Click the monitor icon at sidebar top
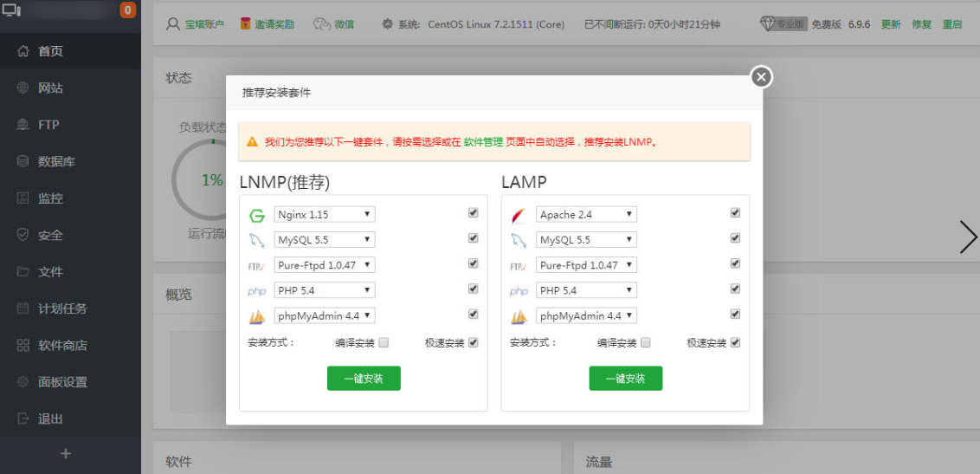The height and width of the screenshot is (474, 980). pos(12,10)
